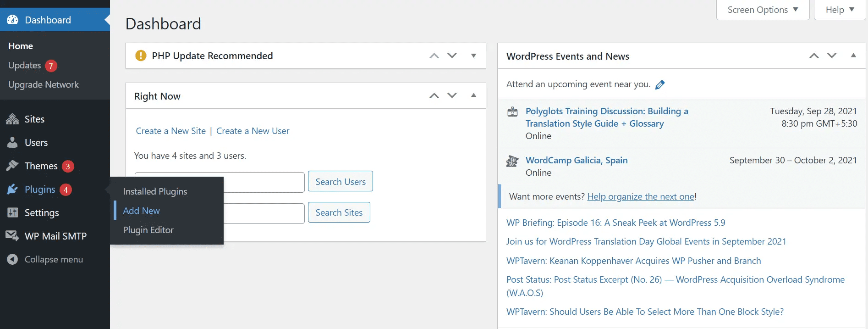
Task: Click Create a New User link
Action: pos(253,131)
